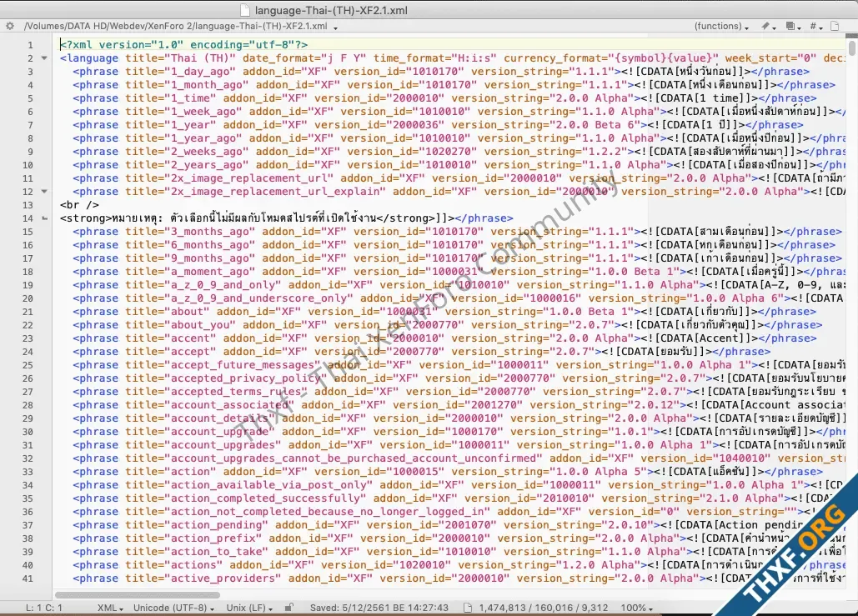Click the title language-Thai-(TH)-XF2.1.xml
This screenshot has width=858, height=616.
click(x=331, y=10)
